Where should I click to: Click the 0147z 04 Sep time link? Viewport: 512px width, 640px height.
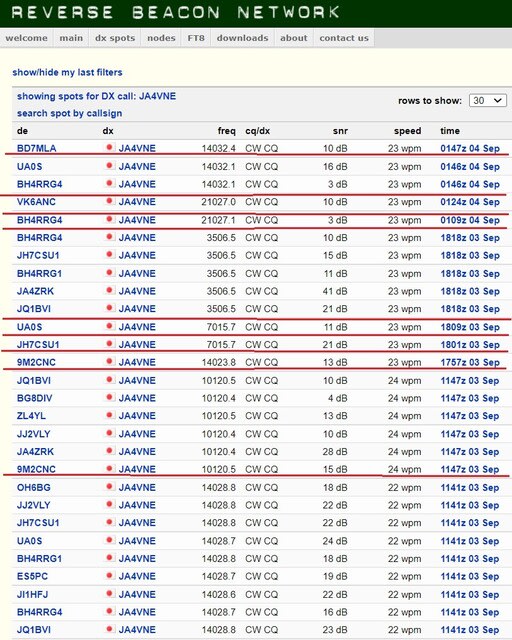pos(470,148)
